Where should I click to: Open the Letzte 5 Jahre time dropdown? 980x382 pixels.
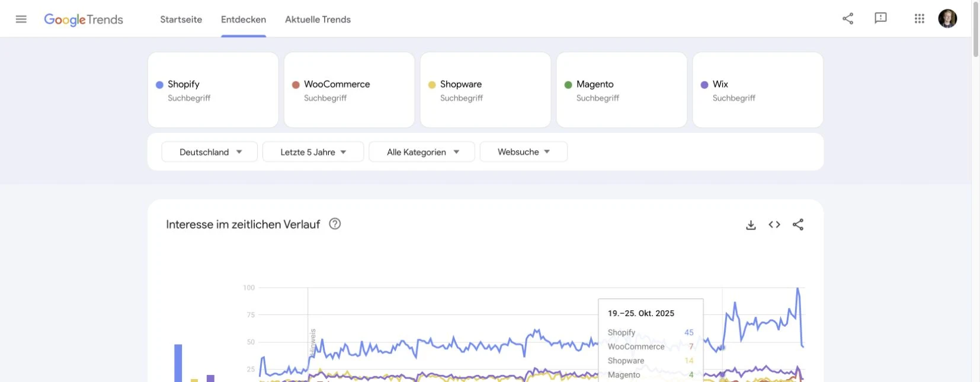313,152
